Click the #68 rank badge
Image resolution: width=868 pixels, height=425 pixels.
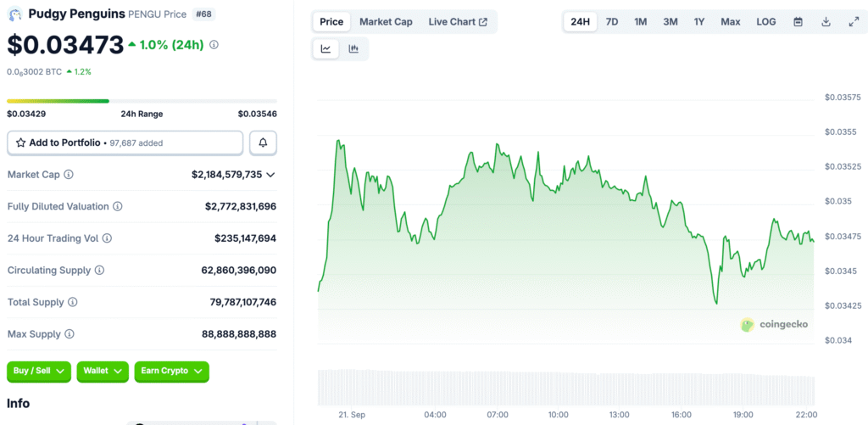(203, 14)
